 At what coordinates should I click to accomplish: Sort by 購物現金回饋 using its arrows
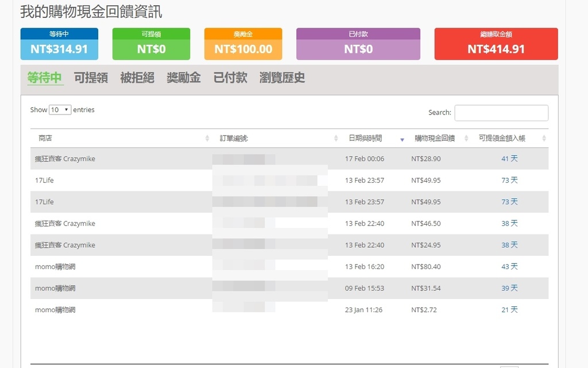tap(466, 139)
